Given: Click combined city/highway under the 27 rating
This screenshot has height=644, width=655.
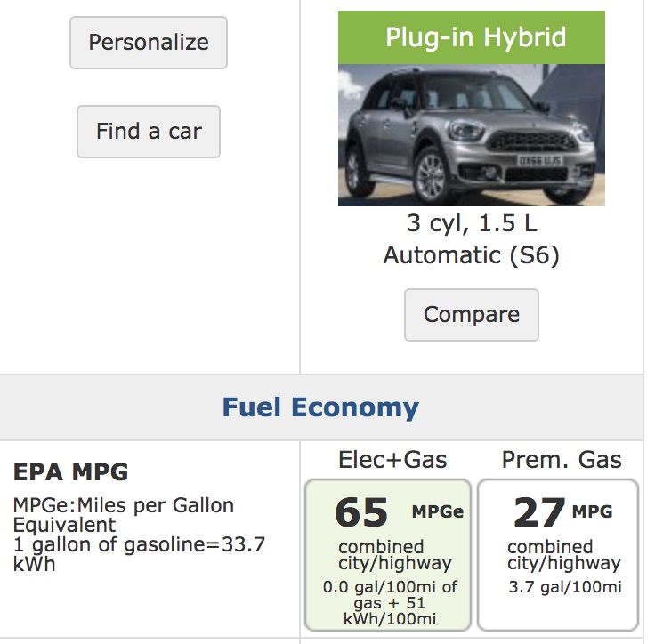Looking at the screenshot, I should [x=563, y=554].
